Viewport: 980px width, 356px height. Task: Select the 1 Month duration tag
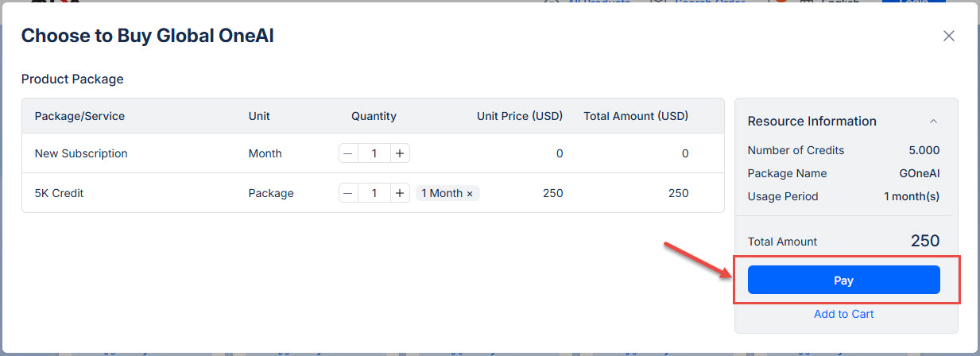[441, 193]
